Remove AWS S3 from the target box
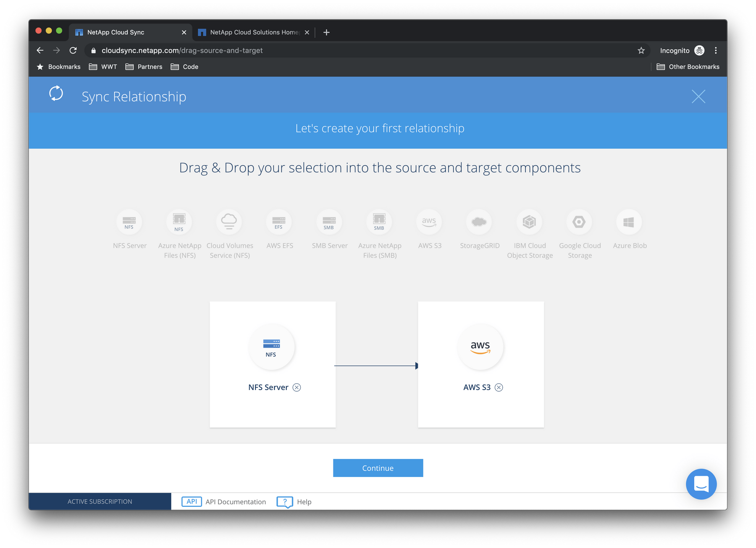756x548 pixels. click(x=499, y=387)
